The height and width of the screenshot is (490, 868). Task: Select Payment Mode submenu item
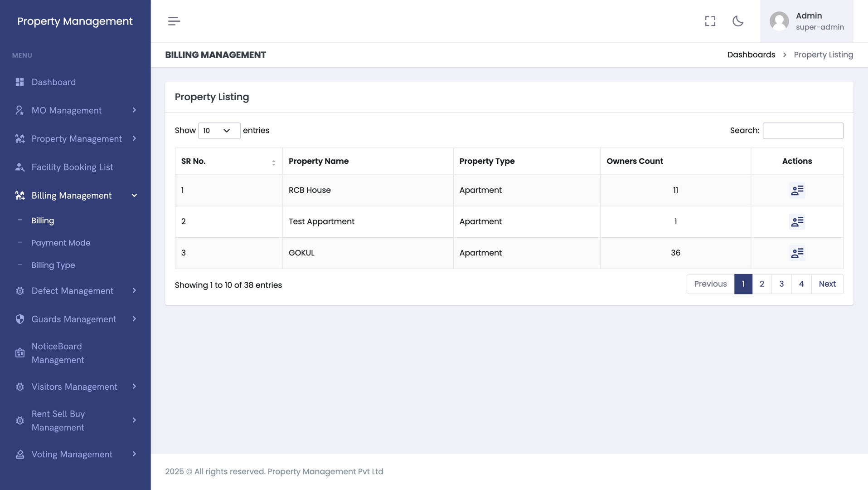pyautogui.click(x=61, y=243)
